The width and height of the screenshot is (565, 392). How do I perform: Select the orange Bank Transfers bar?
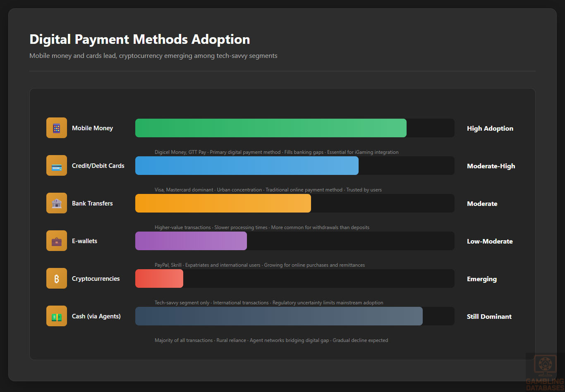pos(223,203)
